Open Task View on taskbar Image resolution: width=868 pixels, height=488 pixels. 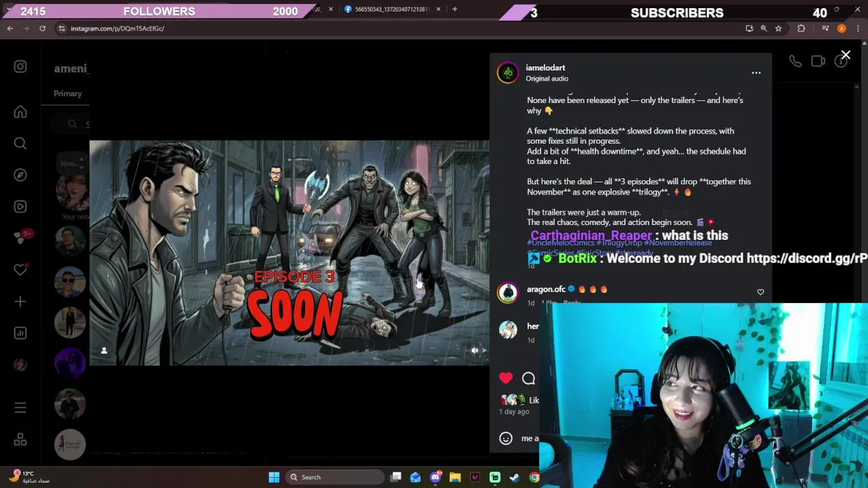(x=396, y=477)
